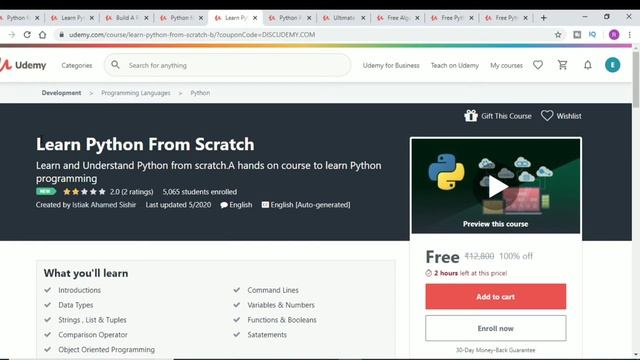Click the Gift This Course text
Viewport: 640px width, 360px height.
[506, 116]
